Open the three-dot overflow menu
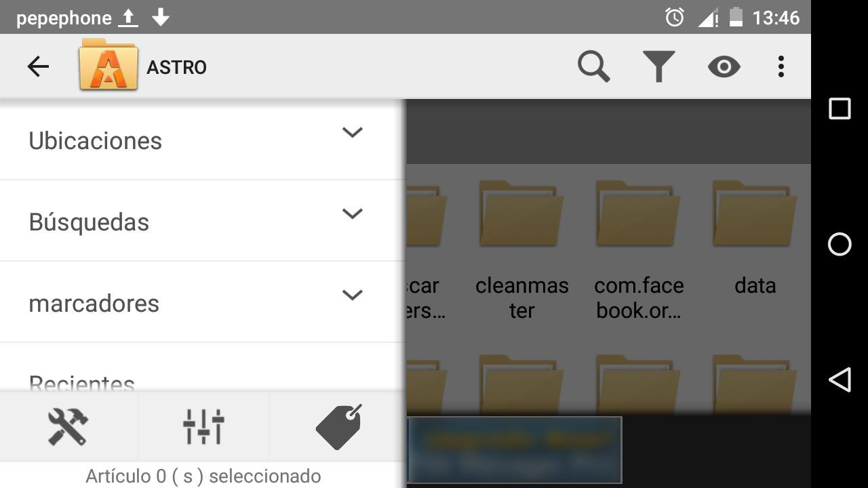The image size is (868, 488). tap(781, 67)
